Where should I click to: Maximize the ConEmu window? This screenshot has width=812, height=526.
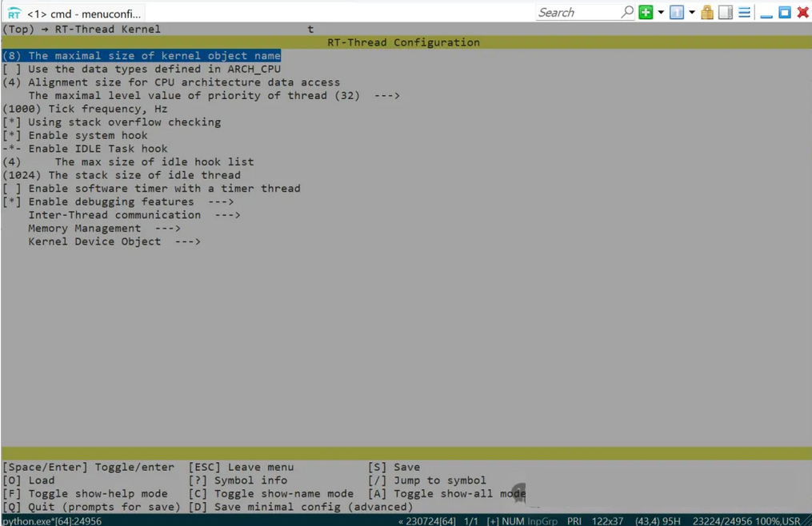(x=785, y=13)
